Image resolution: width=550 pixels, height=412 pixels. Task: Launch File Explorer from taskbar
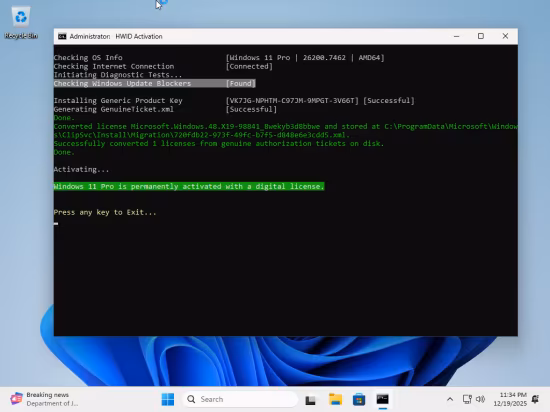pos(335,399)
